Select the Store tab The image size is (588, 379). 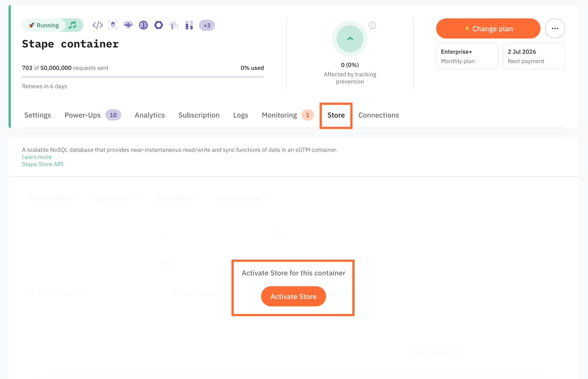336,115
